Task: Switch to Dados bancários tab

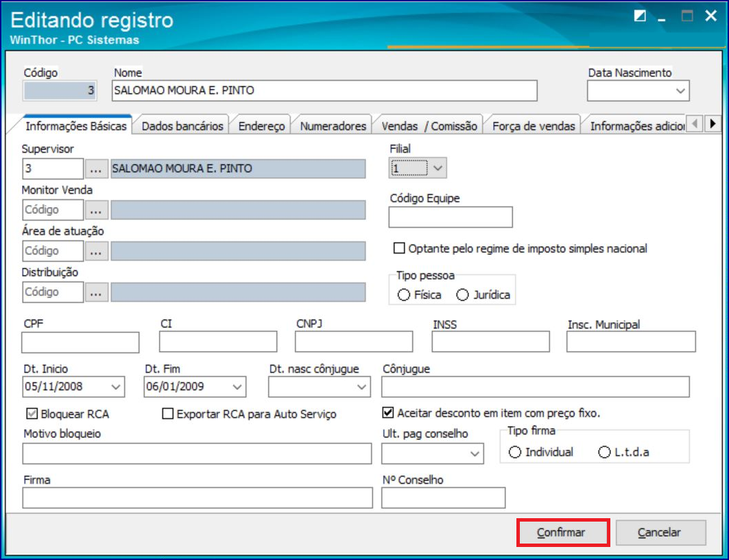Action: click(182, 126)
